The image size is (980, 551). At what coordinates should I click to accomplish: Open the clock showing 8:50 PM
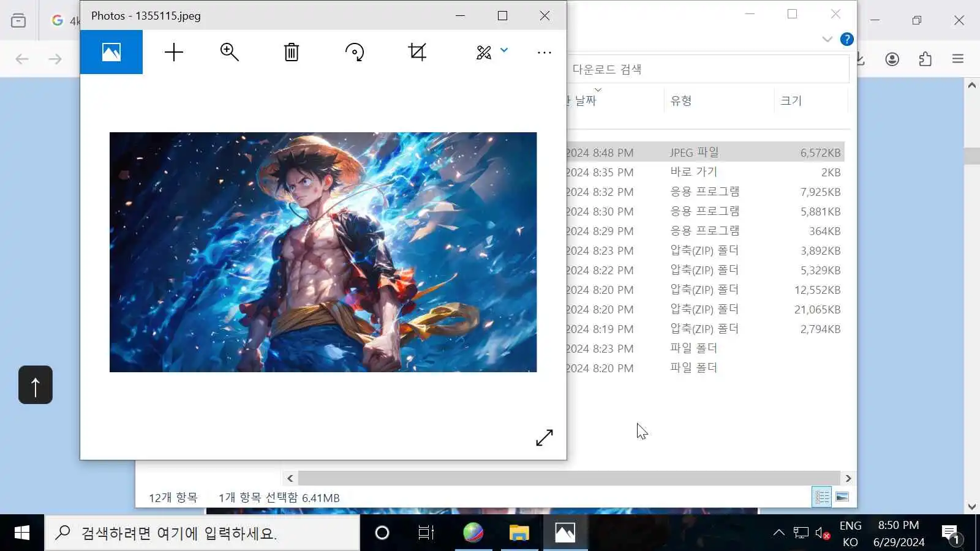(x=899, y=533)
